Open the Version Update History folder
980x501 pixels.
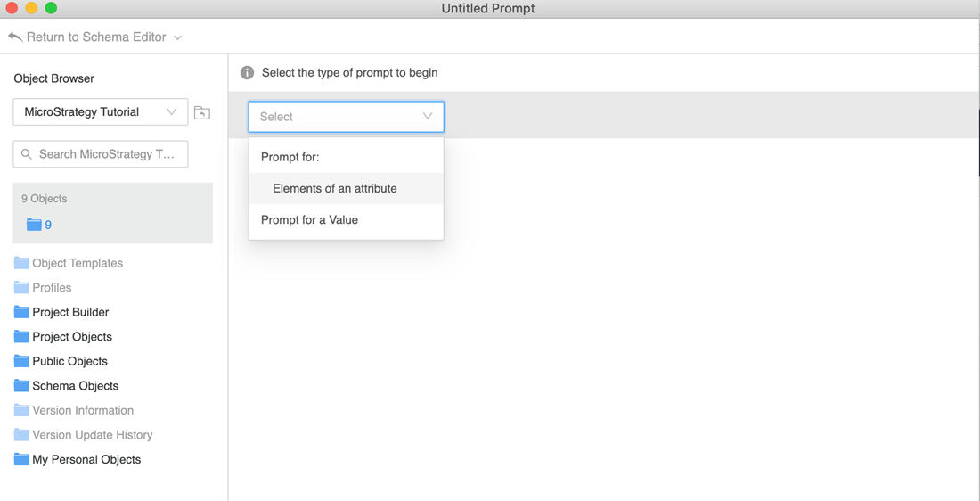tap(92, 435)
